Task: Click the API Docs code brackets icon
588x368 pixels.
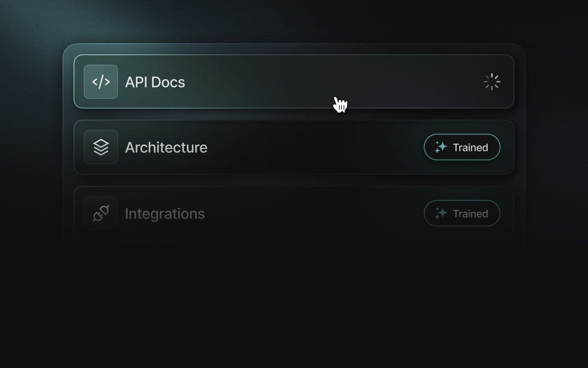Action: coord(101,82)
